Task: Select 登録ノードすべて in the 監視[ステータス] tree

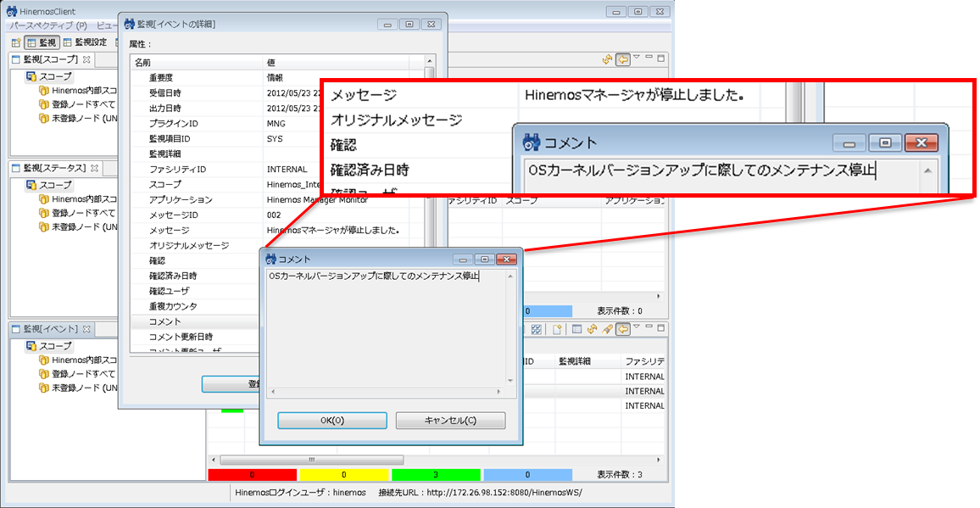Action: click(x=77, y=213)
